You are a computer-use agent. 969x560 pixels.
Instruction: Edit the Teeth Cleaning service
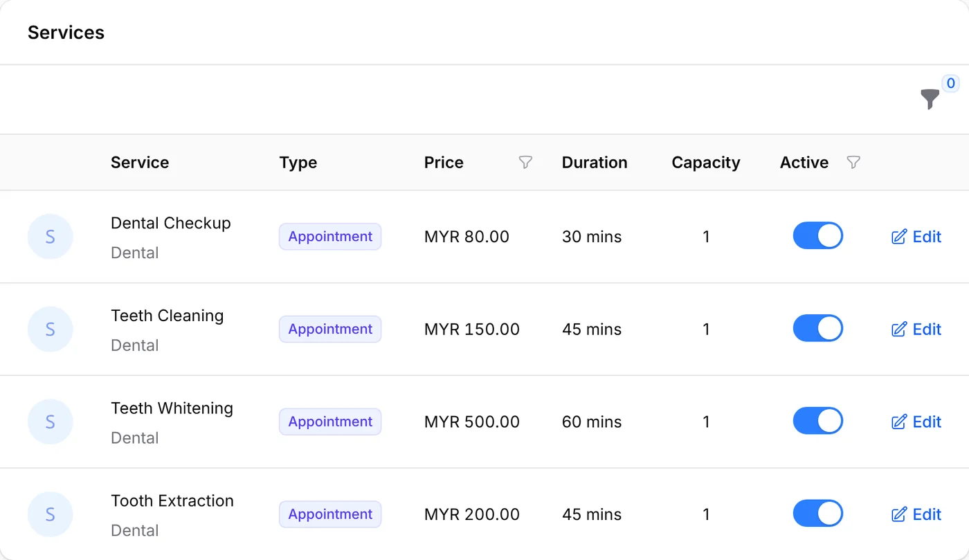916,329
